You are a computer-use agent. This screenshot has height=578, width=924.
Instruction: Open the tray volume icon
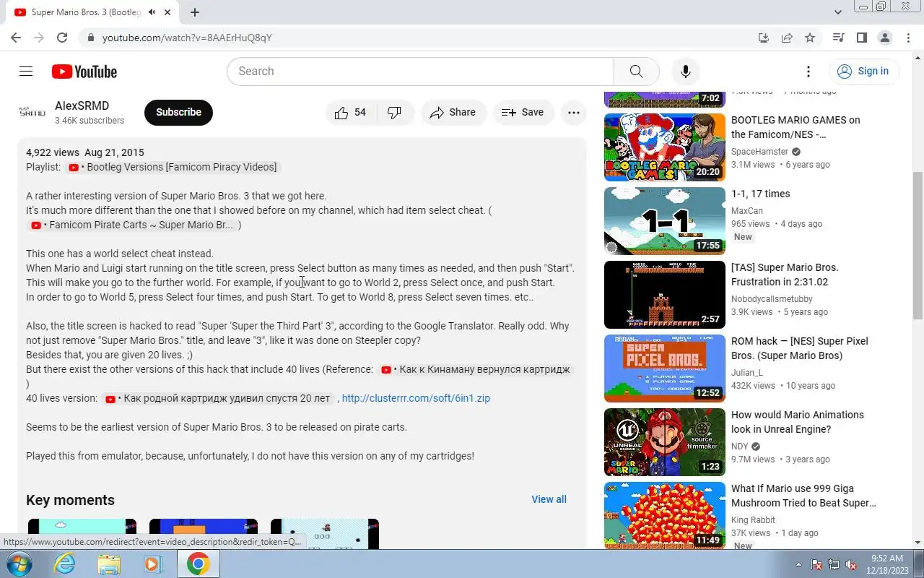pyautogui.click(x=852, y=564)
